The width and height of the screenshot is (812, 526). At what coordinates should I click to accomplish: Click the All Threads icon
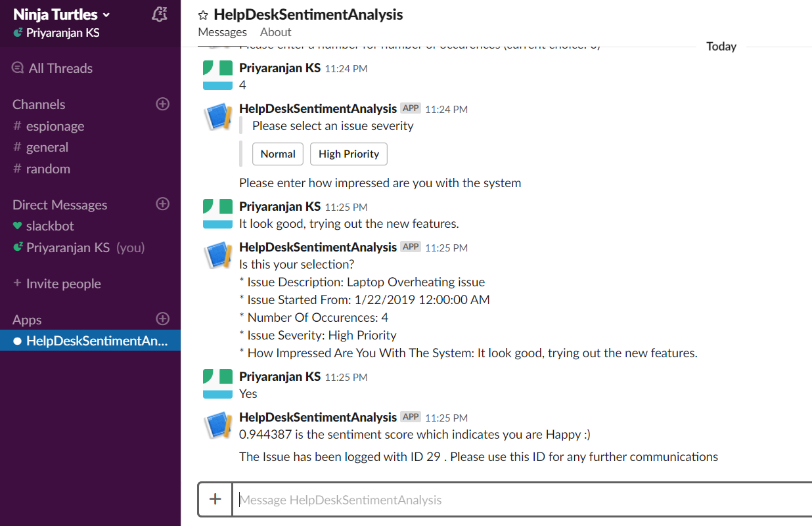tap(18, 68)
